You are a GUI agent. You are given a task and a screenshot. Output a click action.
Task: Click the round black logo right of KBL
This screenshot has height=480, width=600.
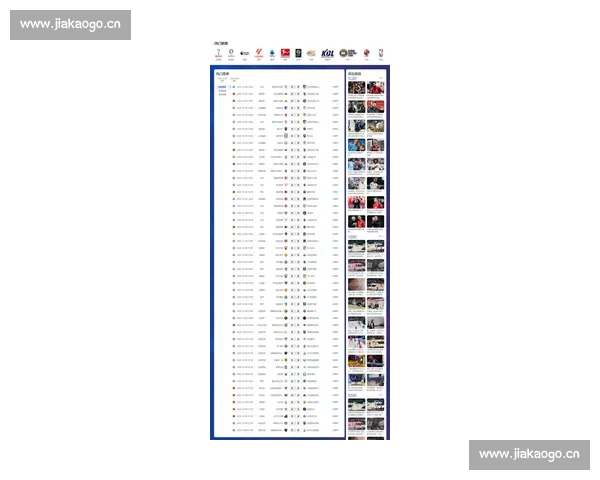point(350,52)
